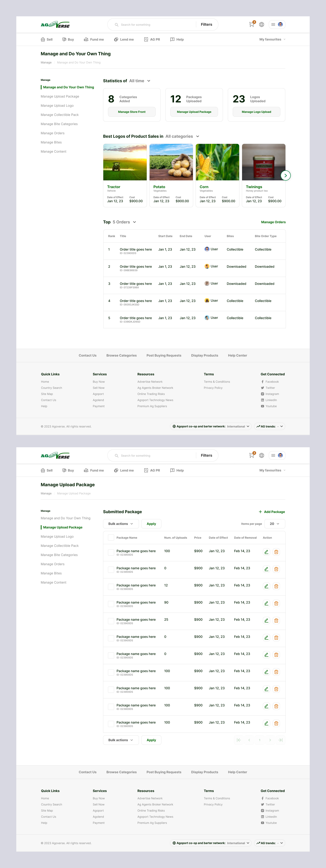This screenshot has height=868, width=326.
Task: Edit the package row with 12 uploads
Action: [x=266, y=586]
